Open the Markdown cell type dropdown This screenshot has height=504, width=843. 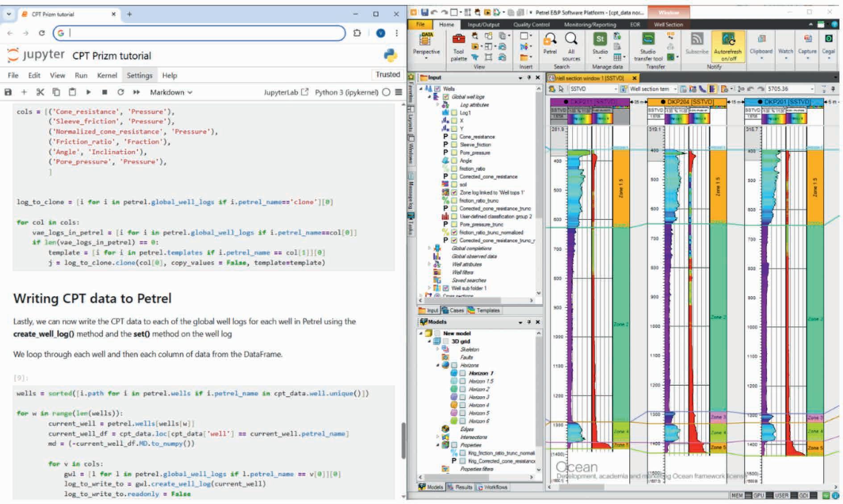[x=171, y=92]
